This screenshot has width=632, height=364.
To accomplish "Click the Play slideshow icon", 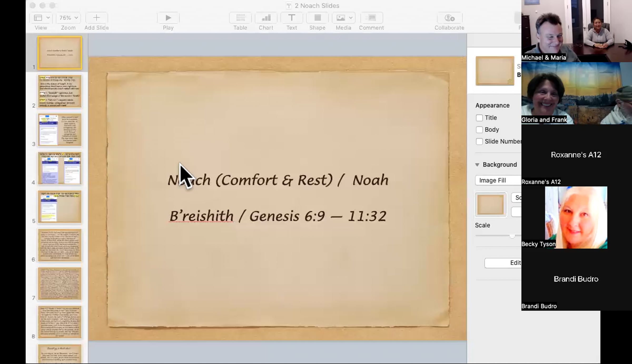I will pos(168,18).
